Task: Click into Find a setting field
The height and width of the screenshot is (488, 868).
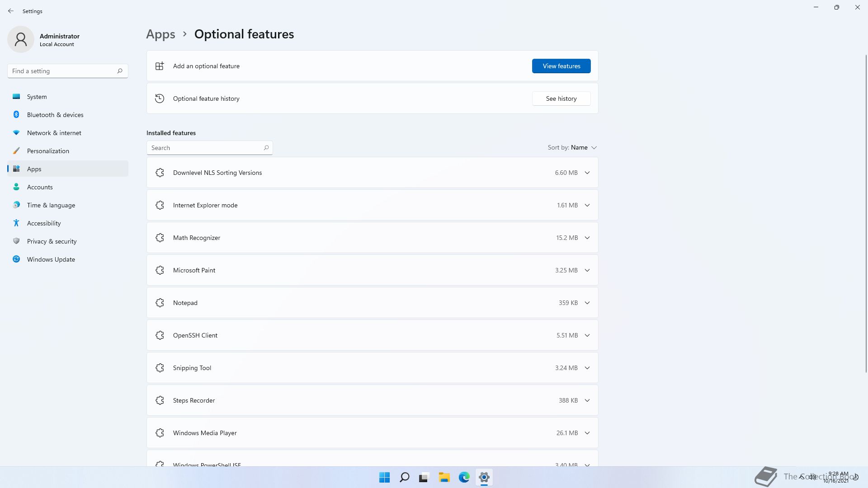Action: pos(68,71)
